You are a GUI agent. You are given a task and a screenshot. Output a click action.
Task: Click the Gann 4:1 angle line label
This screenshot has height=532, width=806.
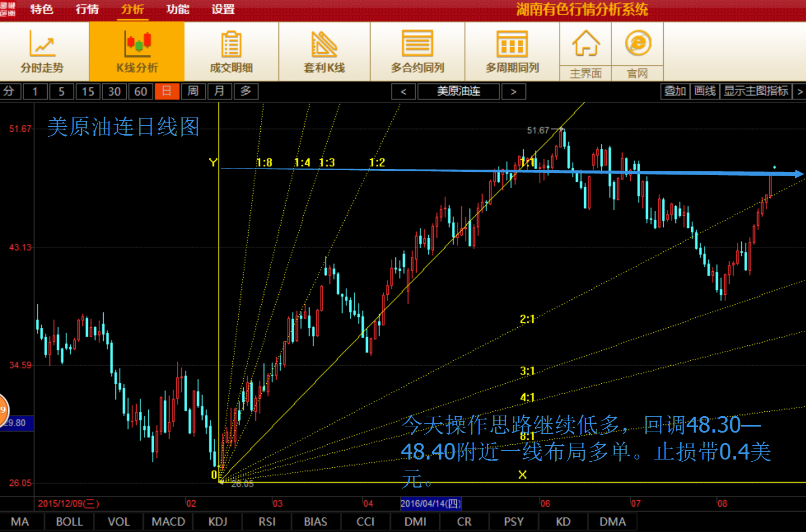pyautogui.click(x=527, y=397)
